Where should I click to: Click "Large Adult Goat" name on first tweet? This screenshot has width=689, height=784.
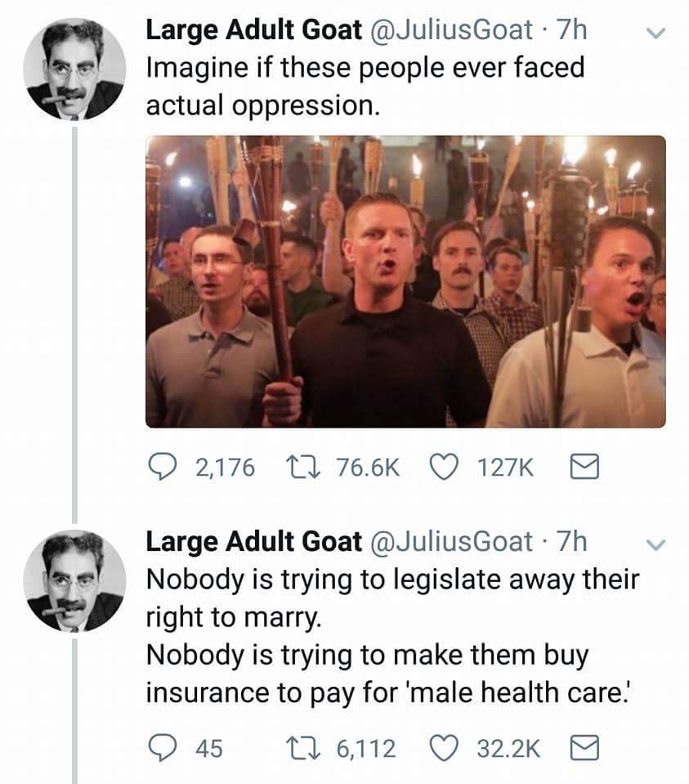coord(253,31)
